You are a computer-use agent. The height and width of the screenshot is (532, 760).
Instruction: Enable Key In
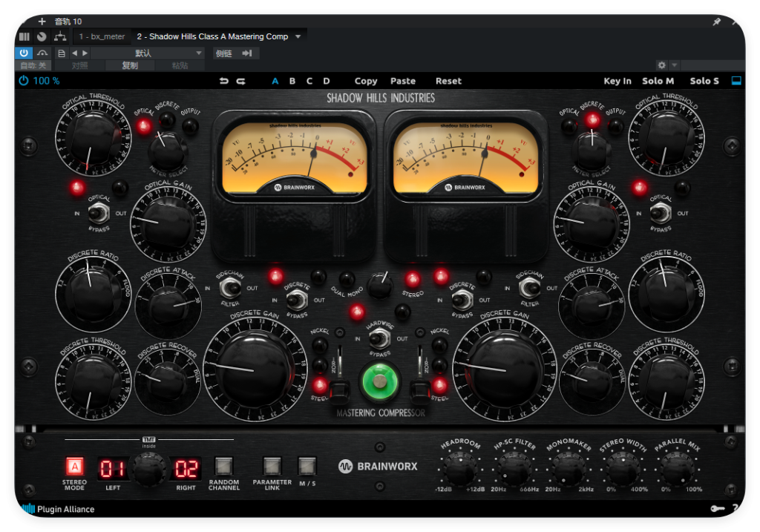[617, 81]
